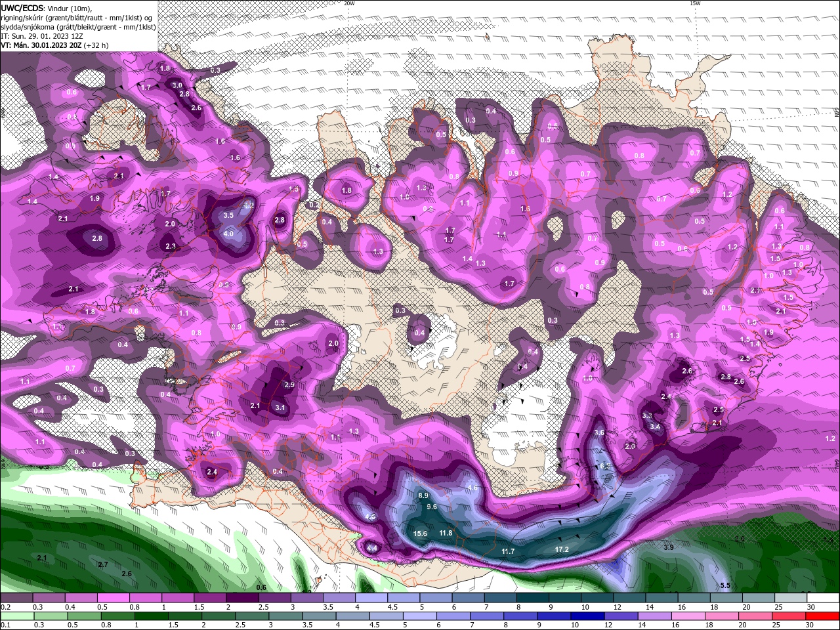This screenshot has height=630, width=840.
Task: Click the 2.9 value on the map
Action: pos(289,385)
